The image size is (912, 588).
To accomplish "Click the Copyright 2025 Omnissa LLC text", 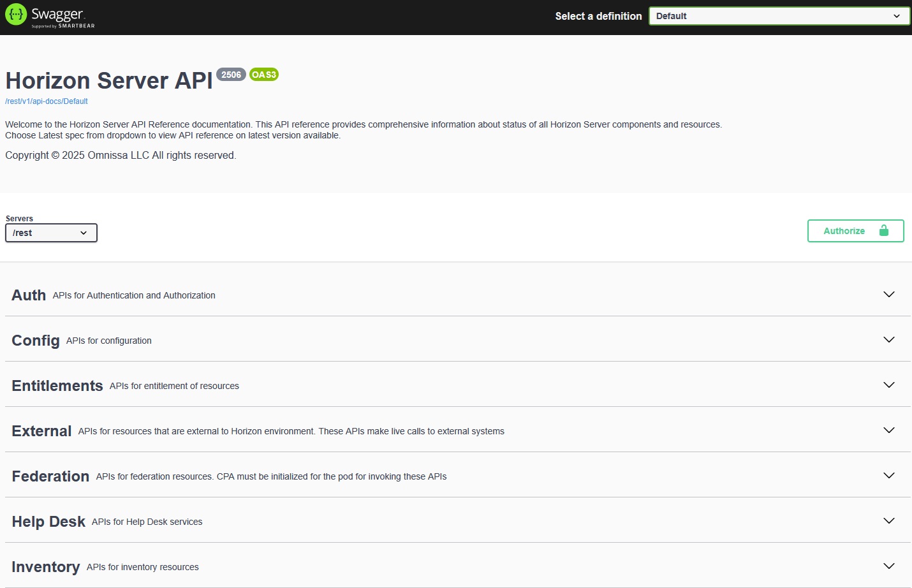I will (121, 155).
